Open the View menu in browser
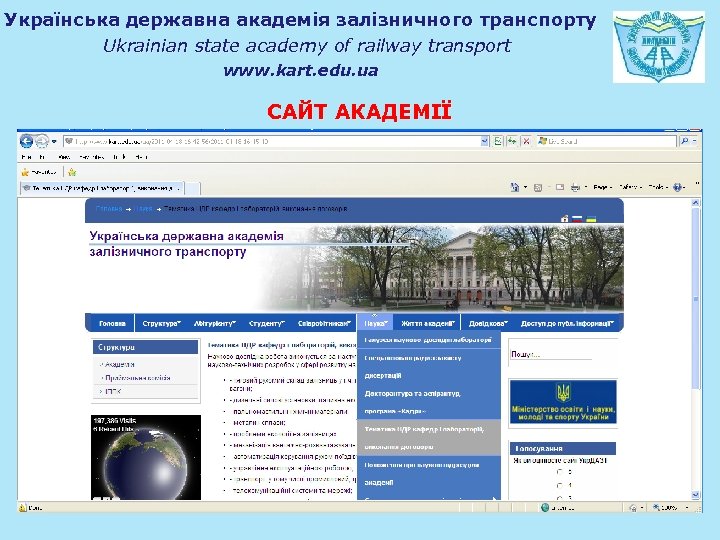720x540 pixels. coord(65,157)
